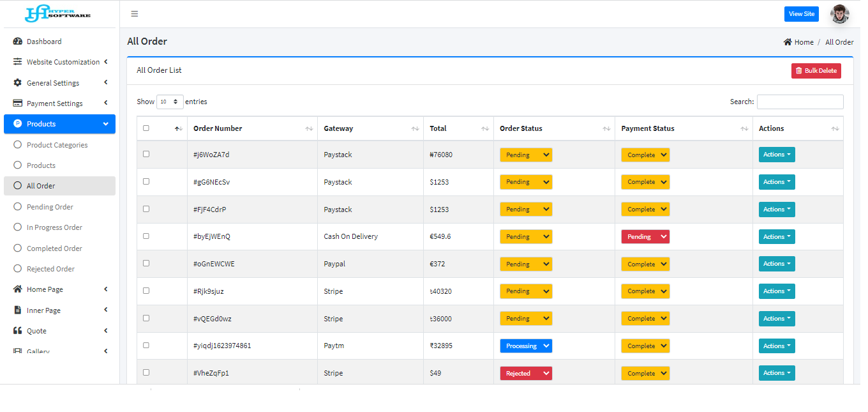Click the Home breadcrumb house icon
The width and height of the screenshot is (868, 412).
click(788, 42)
